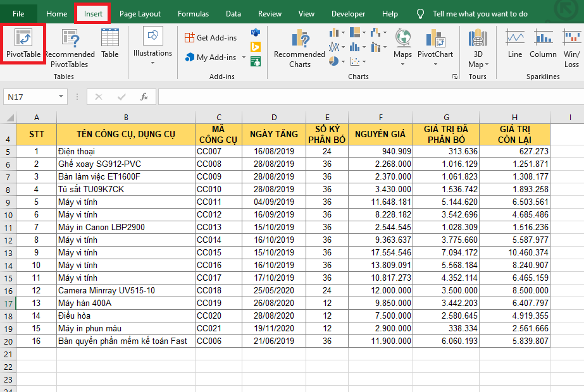The image size is (584, 392).
Task: Click the Get Add-ins button
Action: pyautogui.click(x=211, y=38)
